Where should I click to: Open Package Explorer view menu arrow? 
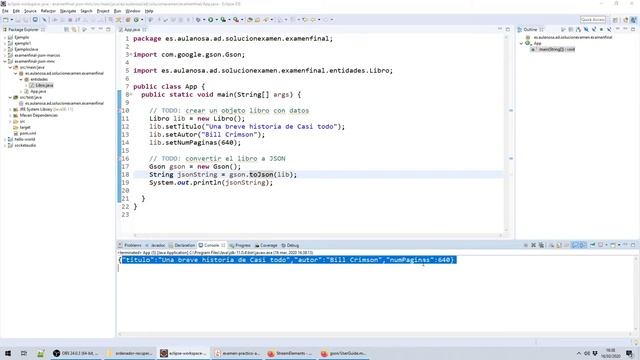coord(93,29)
